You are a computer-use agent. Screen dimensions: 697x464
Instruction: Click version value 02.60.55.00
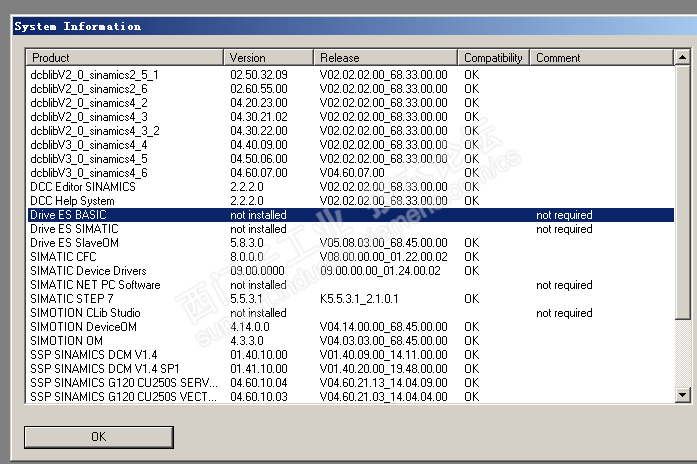click(x=259, y=89)
